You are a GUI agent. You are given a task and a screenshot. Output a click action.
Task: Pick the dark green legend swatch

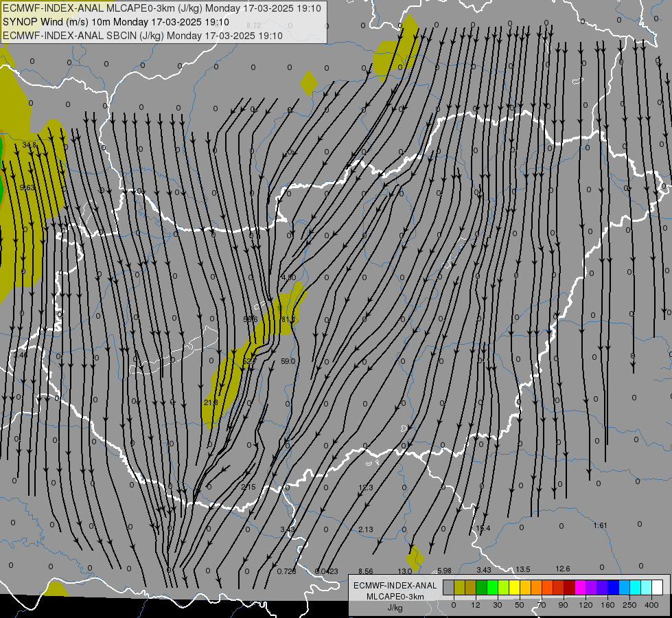click(482, 588)
